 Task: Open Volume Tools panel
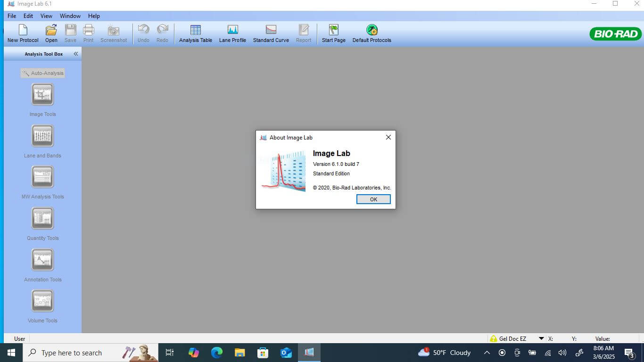click(42, 301)
